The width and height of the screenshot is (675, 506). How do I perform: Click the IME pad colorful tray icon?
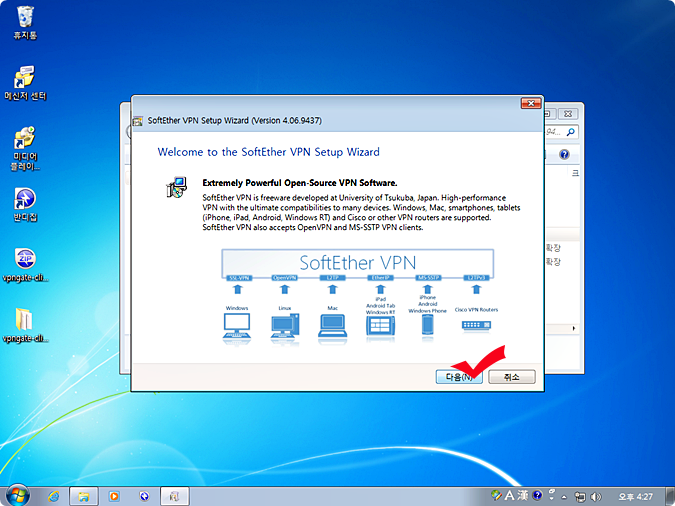[496, 495]
